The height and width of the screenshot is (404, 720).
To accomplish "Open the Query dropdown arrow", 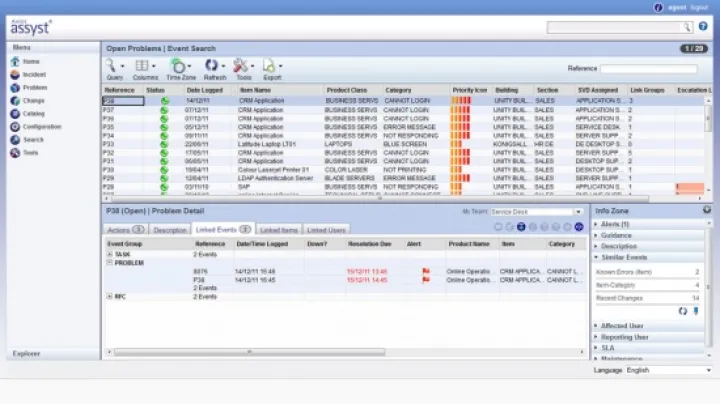I will point(123,66).
